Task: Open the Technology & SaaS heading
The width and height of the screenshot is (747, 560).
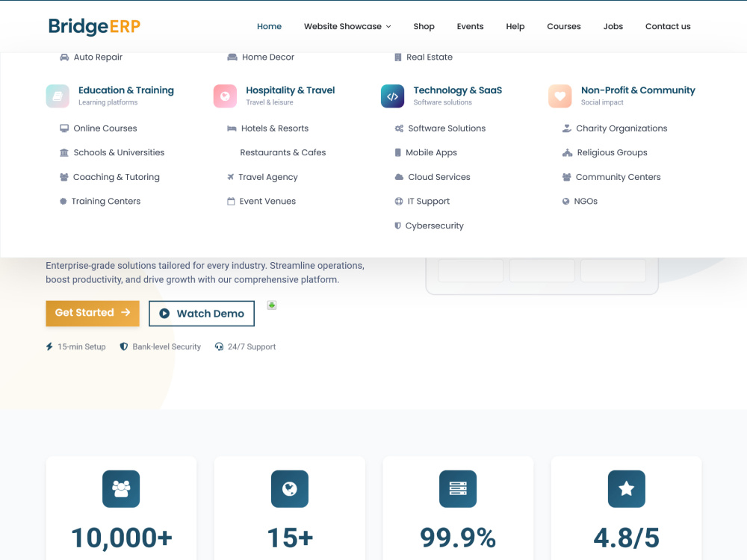Action: point(457,90)
